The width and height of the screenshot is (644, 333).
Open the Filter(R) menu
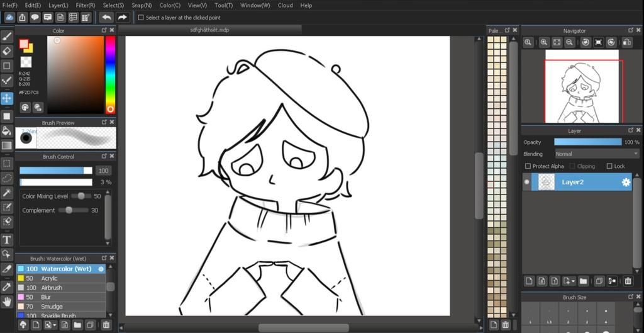click(x=86, y=5)
